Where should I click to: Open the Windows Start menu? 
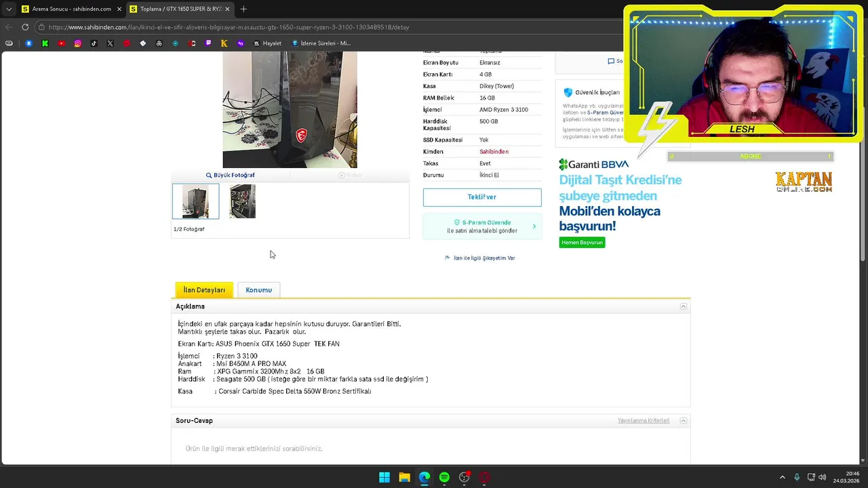click(x=384, y=477)
